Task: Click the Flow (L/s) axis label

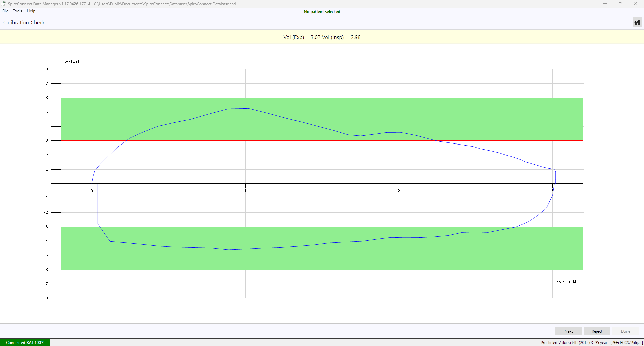Action: (x=70, y=61)
